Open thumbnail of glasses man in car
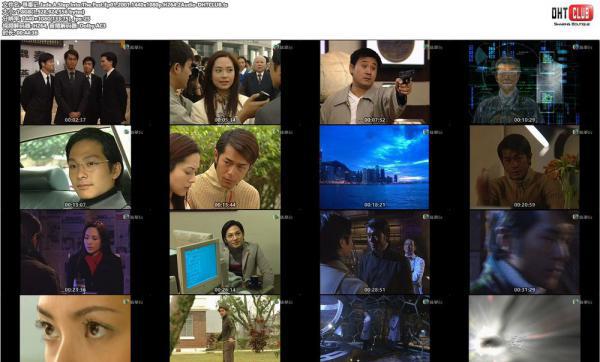 [x=75, y=167]
